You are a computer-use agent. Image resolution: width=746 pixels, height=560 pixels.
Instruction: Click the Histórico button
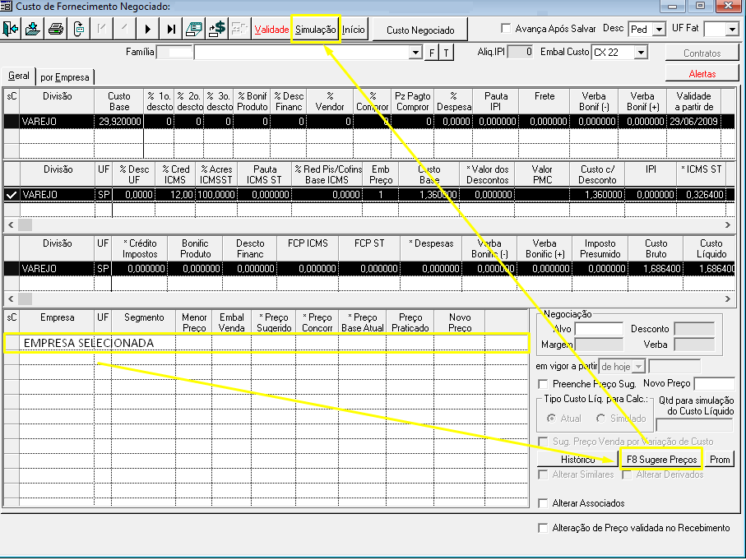click(x=577, y=459)
